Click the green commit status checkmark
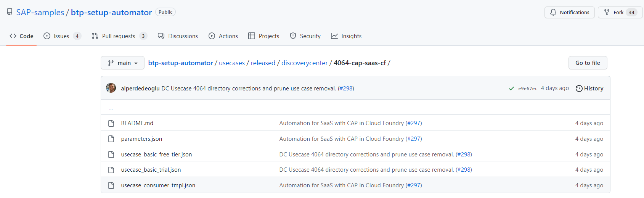The width and height of the screenshot is (644, 198). (511, 89)
